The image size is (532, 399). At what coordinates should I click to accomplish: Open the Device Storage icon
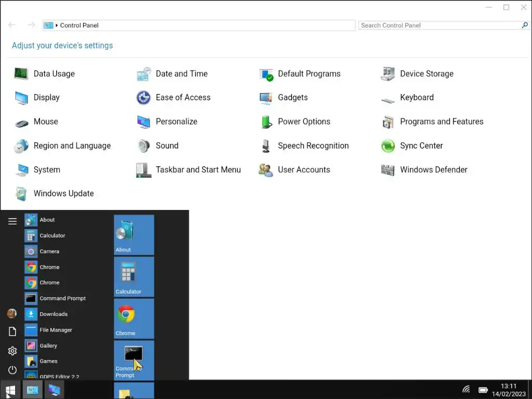coord(388,74)
